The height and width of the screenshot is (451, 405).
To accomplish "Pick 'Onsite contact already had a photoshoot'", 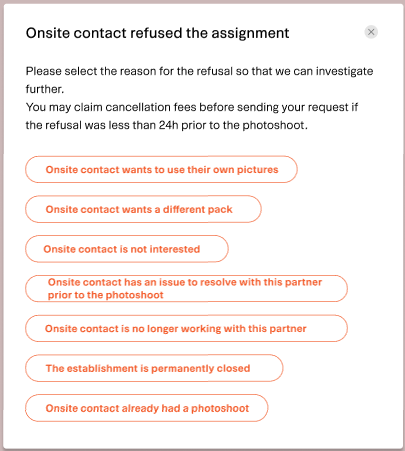I will (x=147, y=408).
